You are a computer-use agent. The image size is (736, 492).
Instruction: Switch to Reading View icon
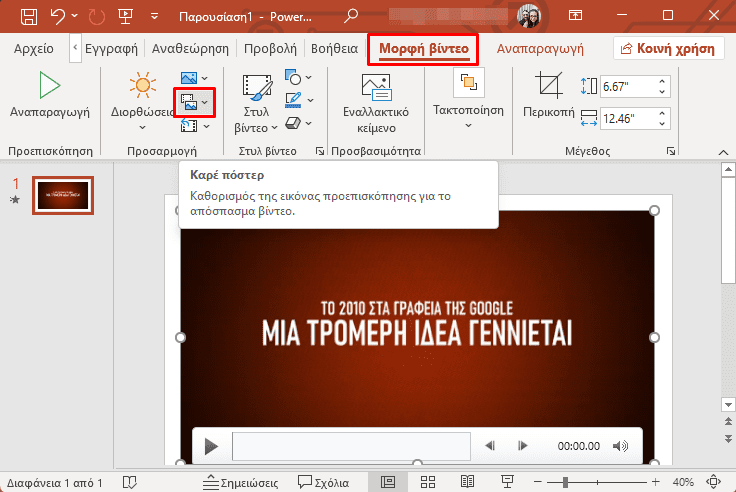coord(467,482)
